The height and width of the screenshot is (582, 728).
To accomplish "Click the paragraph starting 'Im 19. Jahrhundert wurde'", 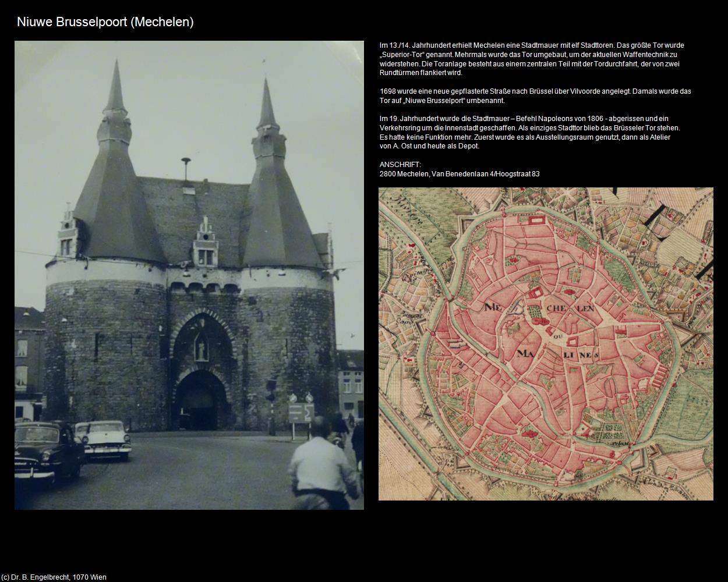I will tap(530, 132).
